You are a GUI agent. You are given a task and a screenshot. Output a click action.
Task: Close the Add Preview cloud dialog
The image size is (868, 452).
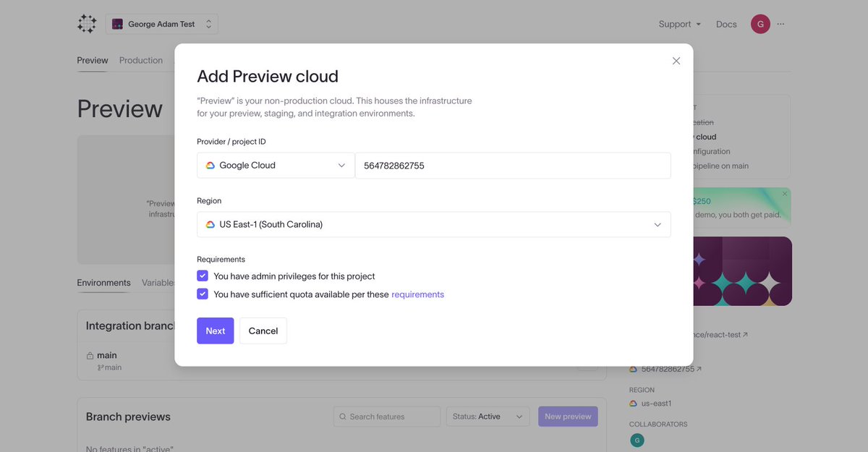[x=676, y=61]
